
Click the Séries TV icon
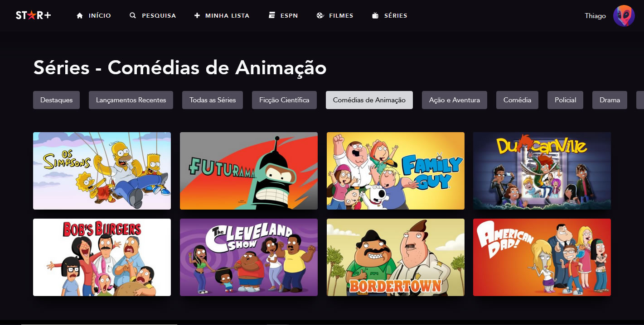pyautogui.click(x=375, y=15)
